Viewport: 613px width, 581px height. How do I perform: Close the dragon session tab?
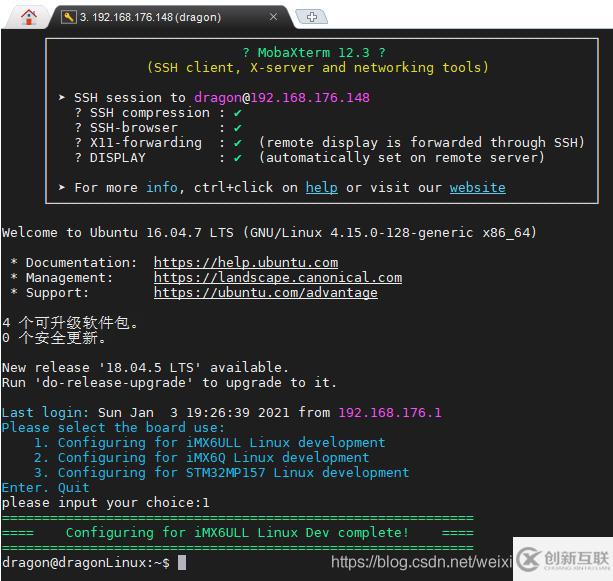[273, 17]
